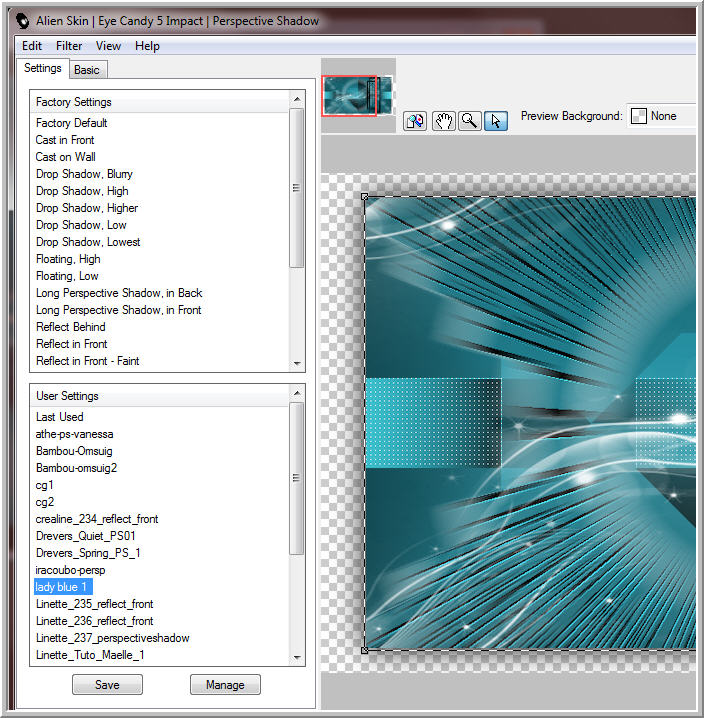Click the show original toggle preview icon

[415, 121]
